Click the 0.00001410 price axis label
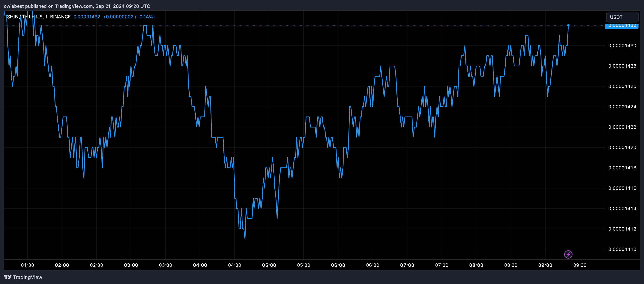The height and width of the screenshot is (284, 644). pyautogui.click(x=622, y=249)
